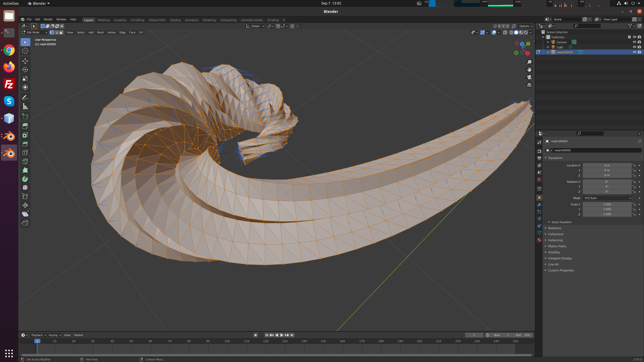This screenshot has width=644, height=362.
Task: Open the Mesh menu
Action: click(x=100, y=32)
